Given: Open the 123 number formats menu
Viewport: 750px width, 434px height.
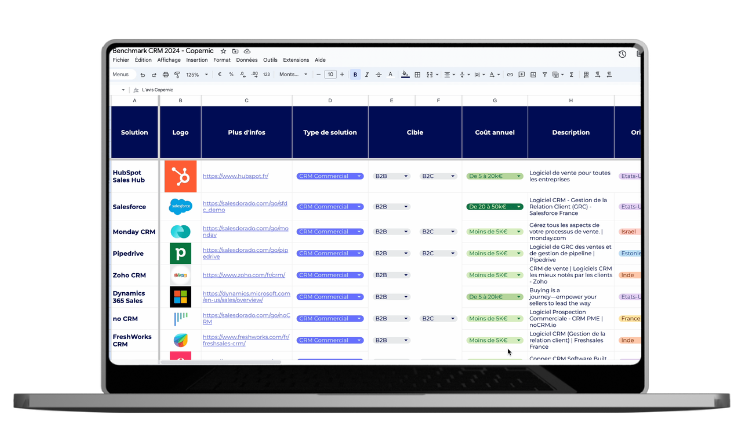Looking at the screenshot, I should 266,75.
